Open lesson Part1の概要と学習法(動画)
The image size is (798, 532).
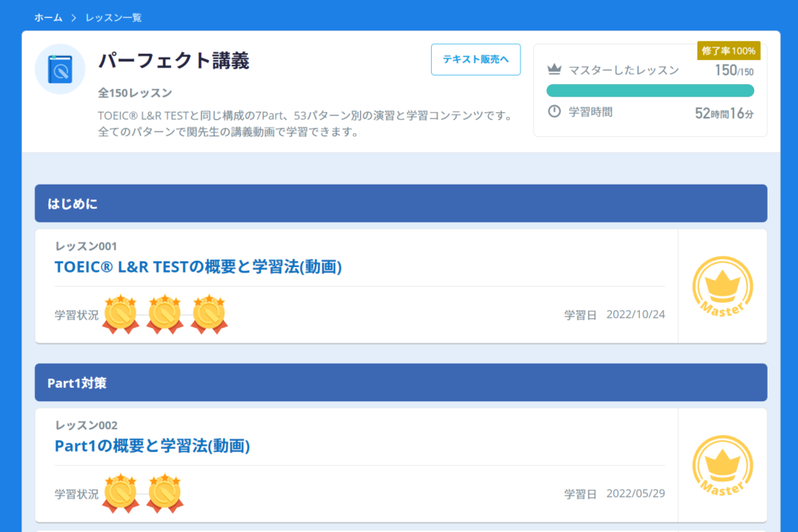coord(152,446)
